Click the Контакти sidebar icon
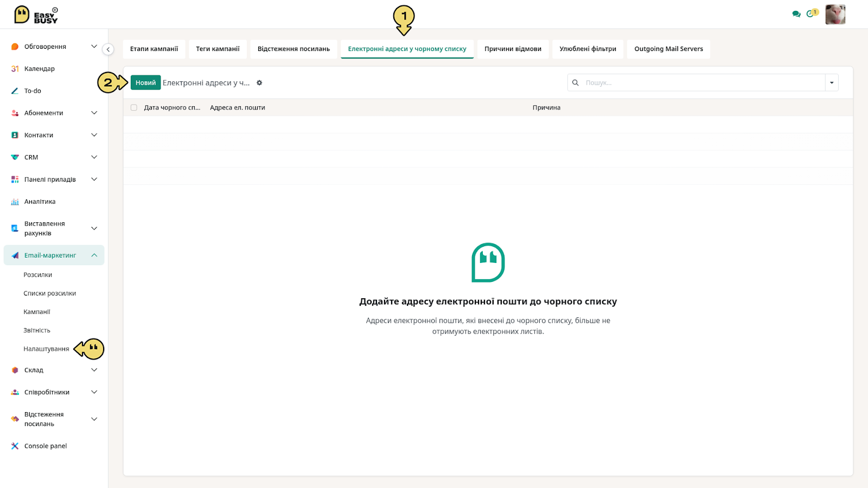This screenshot has height=488, width=868. [x=15, y=135]
